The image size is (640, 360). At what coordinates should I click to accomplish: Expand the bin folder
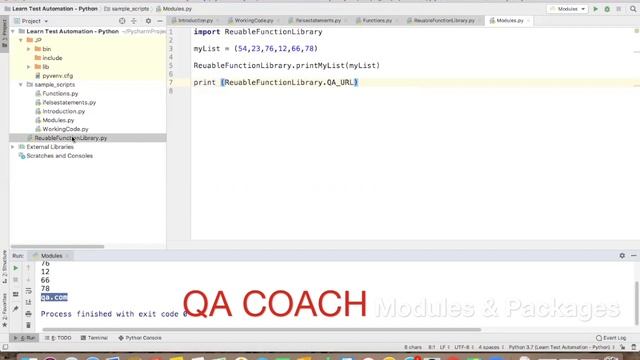29,49
